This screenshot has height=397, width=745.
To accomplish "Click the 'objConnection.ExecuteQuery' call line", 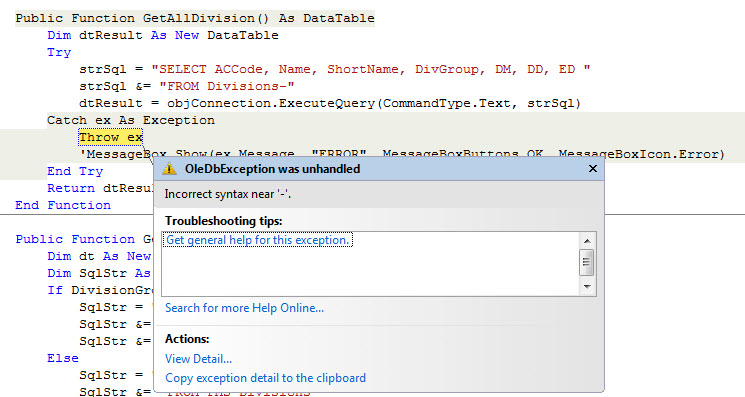I will [x=330, y=104].
